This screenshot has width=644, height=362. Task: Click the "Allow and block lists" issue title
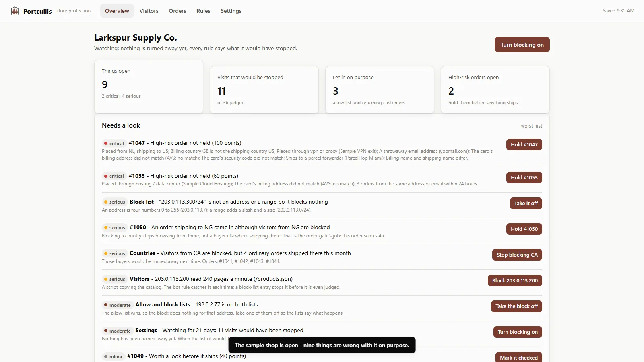point(196,304)
